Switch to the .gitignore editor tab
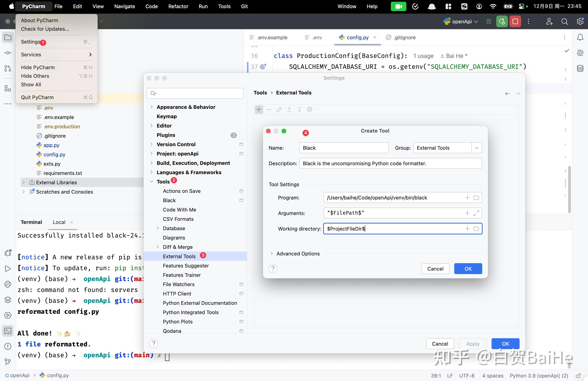This screenshot has height=381, width=588. coord(404,37)
